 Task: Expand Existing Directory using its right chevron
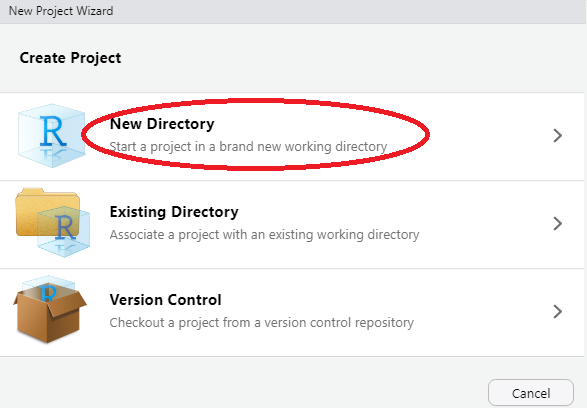click(557, 223)
